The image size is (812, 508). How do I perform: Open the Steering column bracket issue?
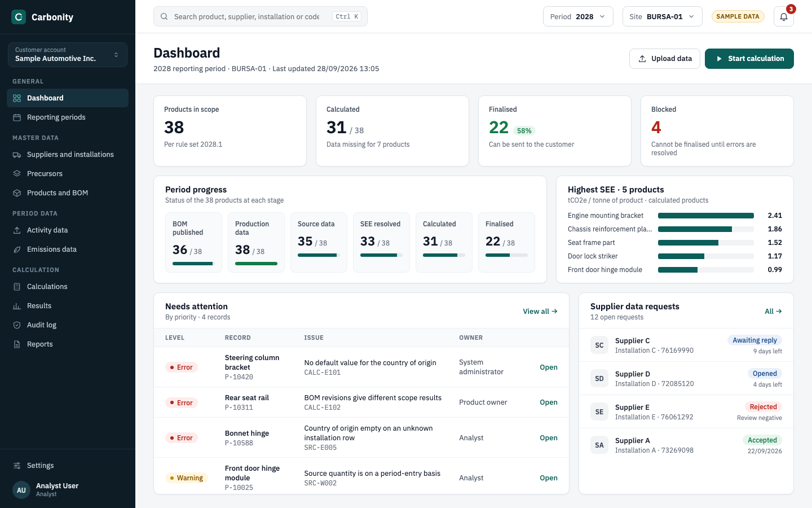tap(549, 367)
